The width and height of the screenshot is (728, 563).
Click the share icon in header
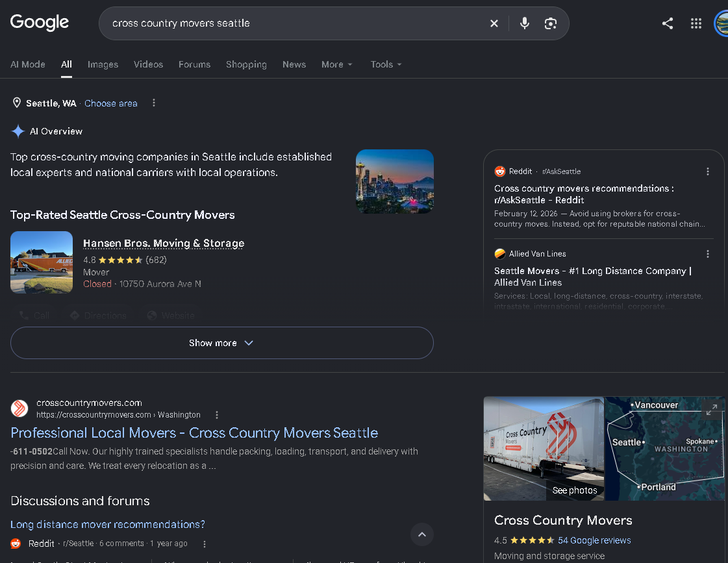[x=668, y=23]
